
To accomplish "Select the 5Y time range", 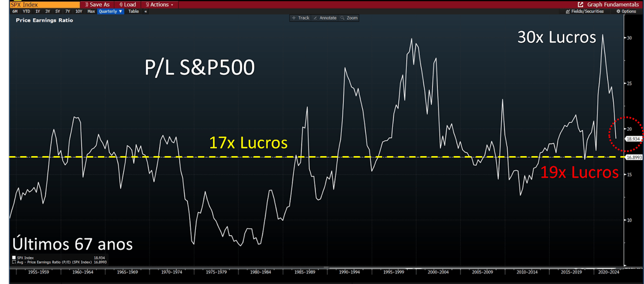I will pyautogui.click(x=58, y=11).
